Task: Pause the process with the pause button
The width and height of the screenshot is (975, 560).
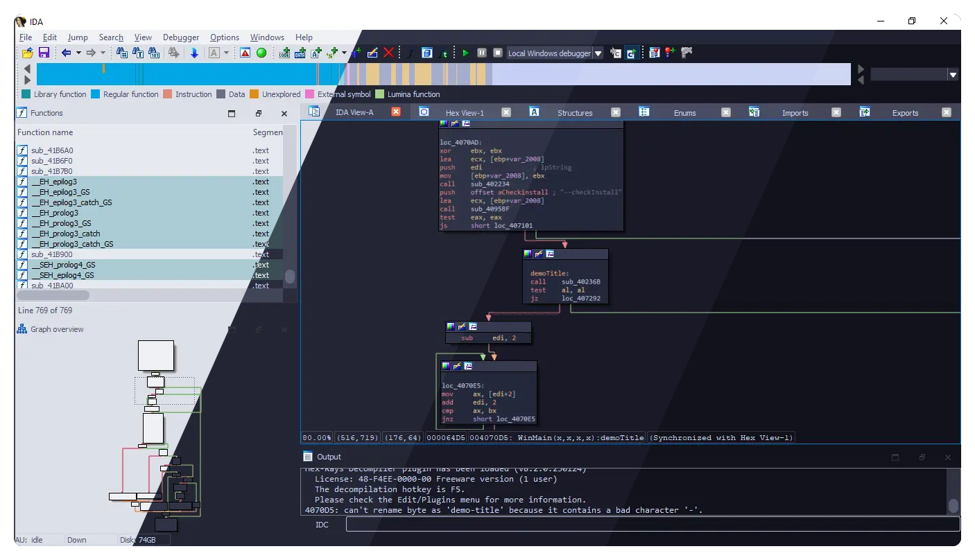Action: tap(482, 53)
